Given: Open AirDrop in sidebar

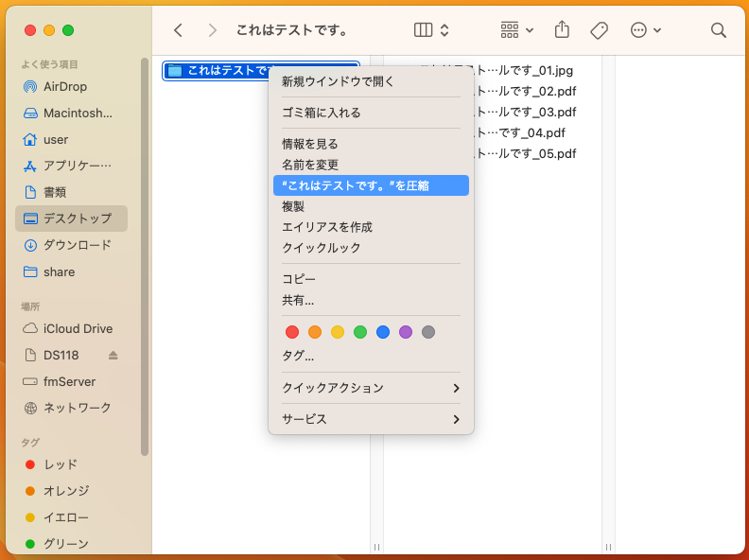Looking at the screenshot, I should [x=72, y=86].
